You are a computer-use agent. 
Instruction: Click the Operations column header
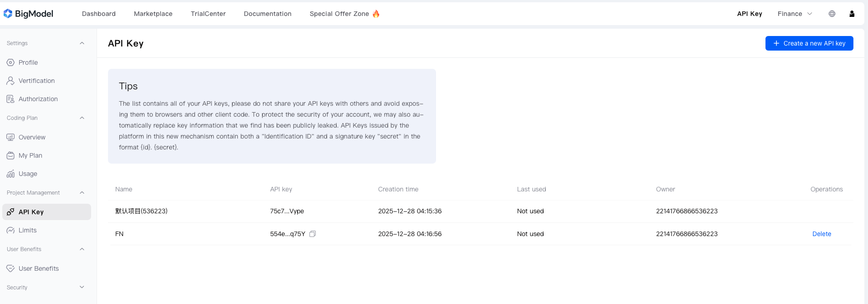827,189
